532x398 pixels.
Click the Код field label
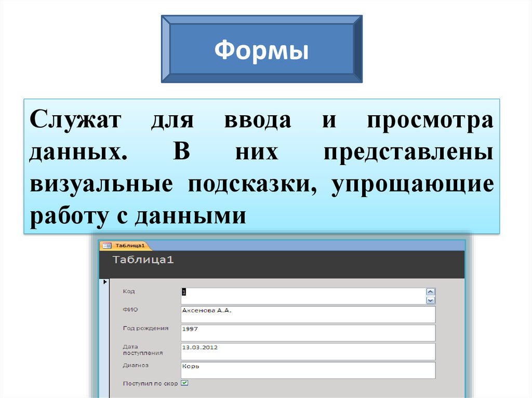(x=129, y=291)
